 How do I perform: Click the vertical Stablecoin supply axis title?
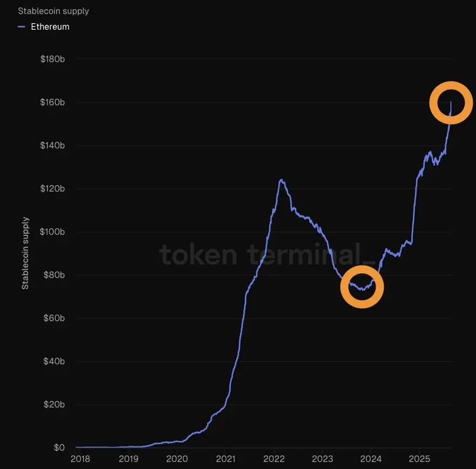coord(25,253)
